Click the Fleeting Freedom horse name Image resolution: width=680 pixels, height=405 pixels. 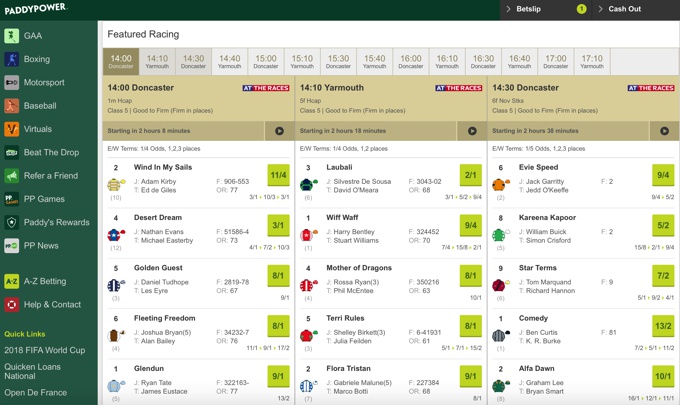165,318
